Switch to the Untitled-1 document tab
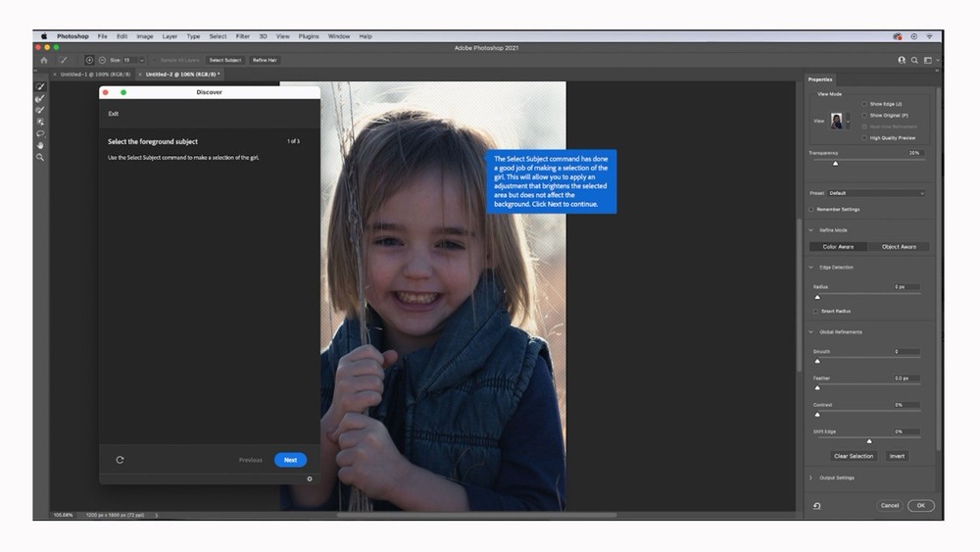Screen dimensions: 980x552 pos(91,74)
